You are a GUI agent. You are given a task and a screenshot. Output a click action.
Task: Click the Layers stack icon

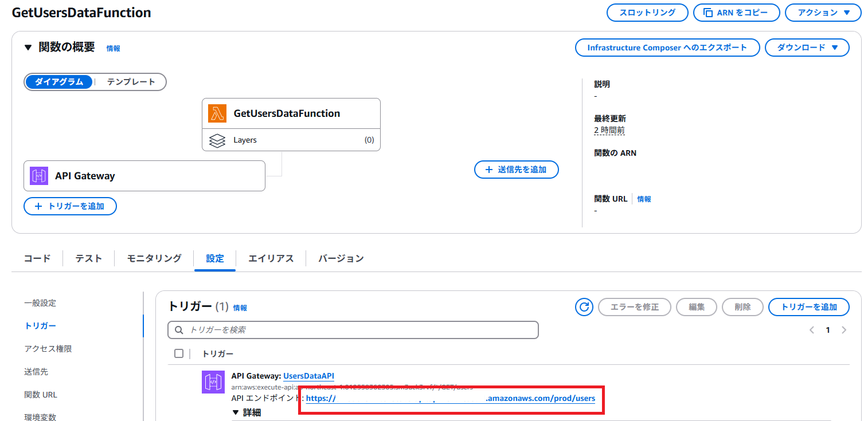click(217, 140)
